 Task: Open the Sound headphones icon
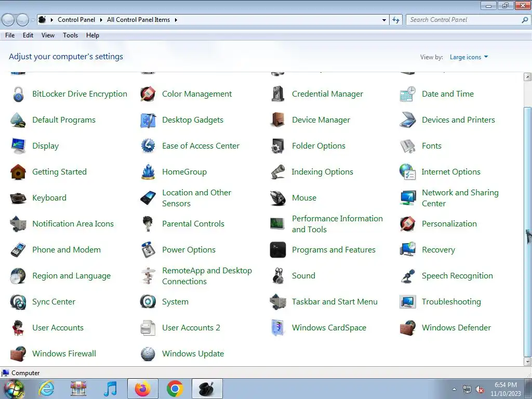pos(278,276)
